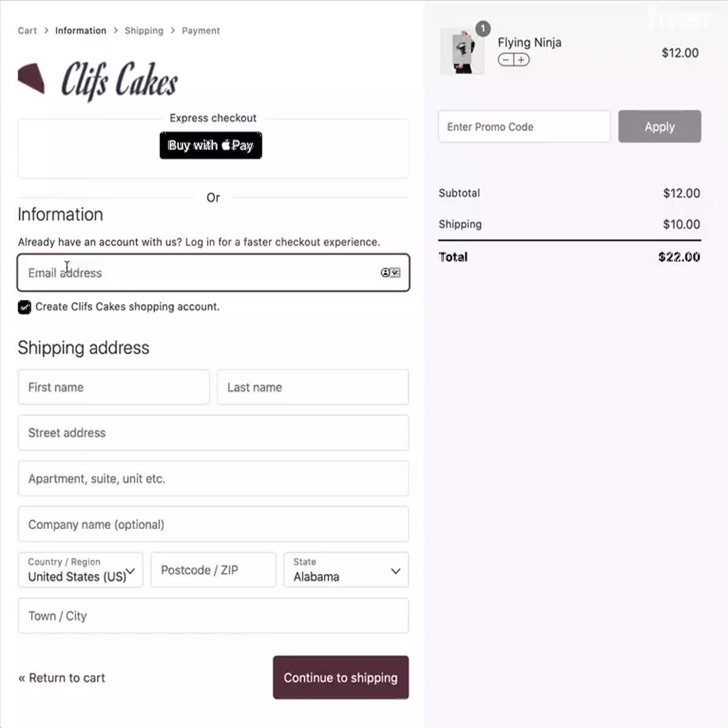Click the account autofill icon in email field
Viewport: 728px width, 728px height.
point(386,272)
